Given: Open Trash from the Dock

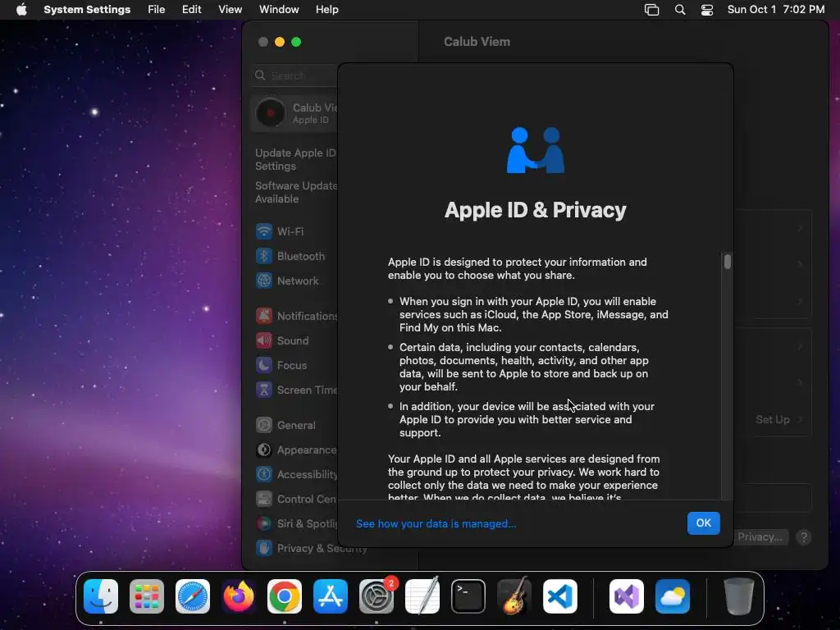Looking at the screenshot, I should click(739, 596).
